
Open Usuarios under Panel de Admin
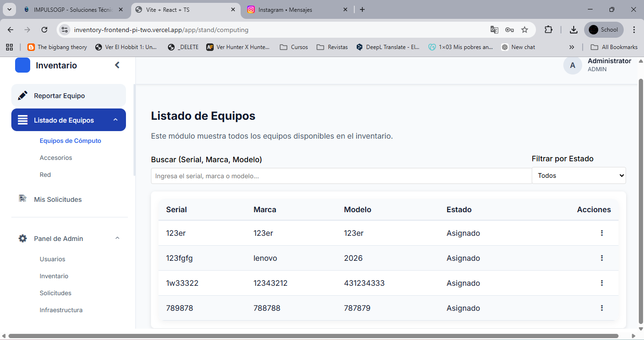click(x=52, y=259)
